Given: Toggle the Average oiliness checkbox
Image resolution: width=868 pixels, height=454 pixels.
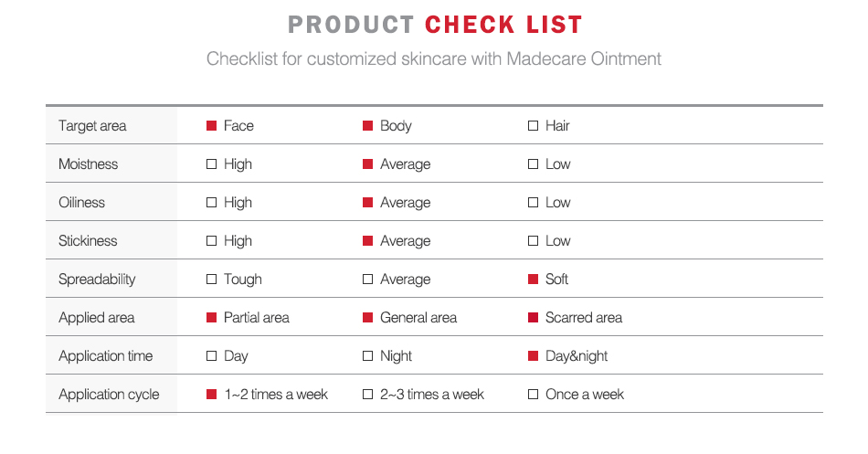Looking at the screenshot, I should pos(368,203).
